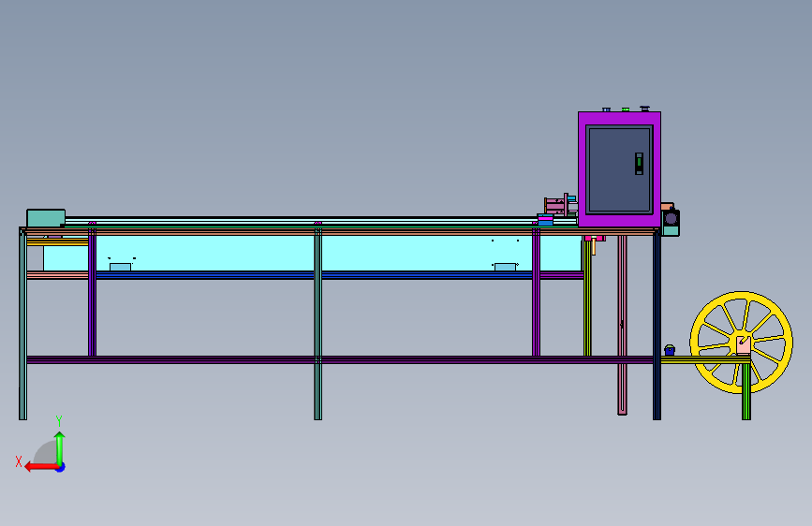
Task: Select the long purple bottom crossbeam
Action: pyautogui.click(x=339, y=359)
